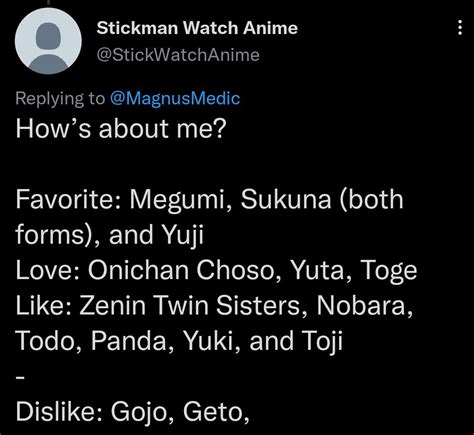Screen dimensions: 474x435
Task: Click the name "Toji" in the tweet
Action: [x=322, y=342]
